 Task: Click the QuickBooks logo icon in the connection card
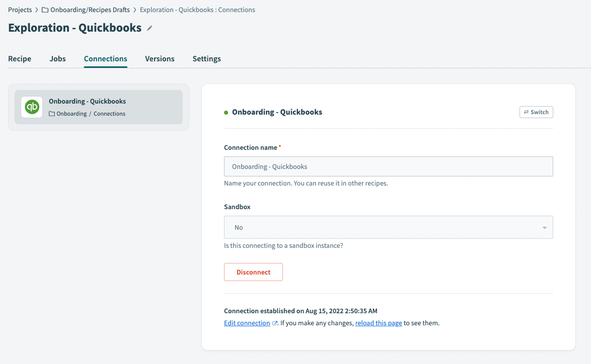point(31,107)
